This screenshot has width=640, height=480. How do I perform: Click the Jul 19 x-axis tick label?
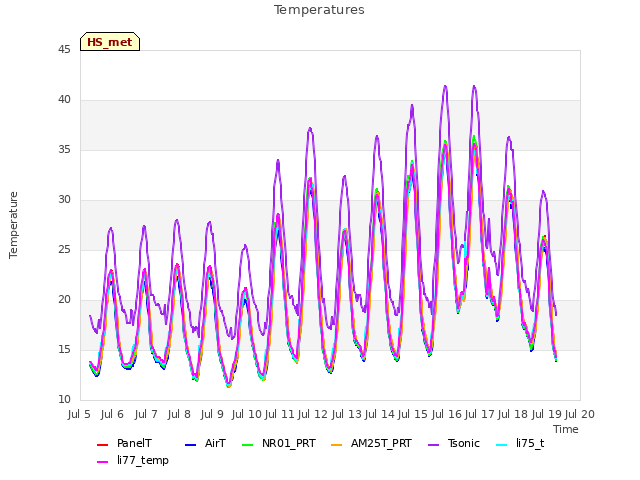click(547, 414)
